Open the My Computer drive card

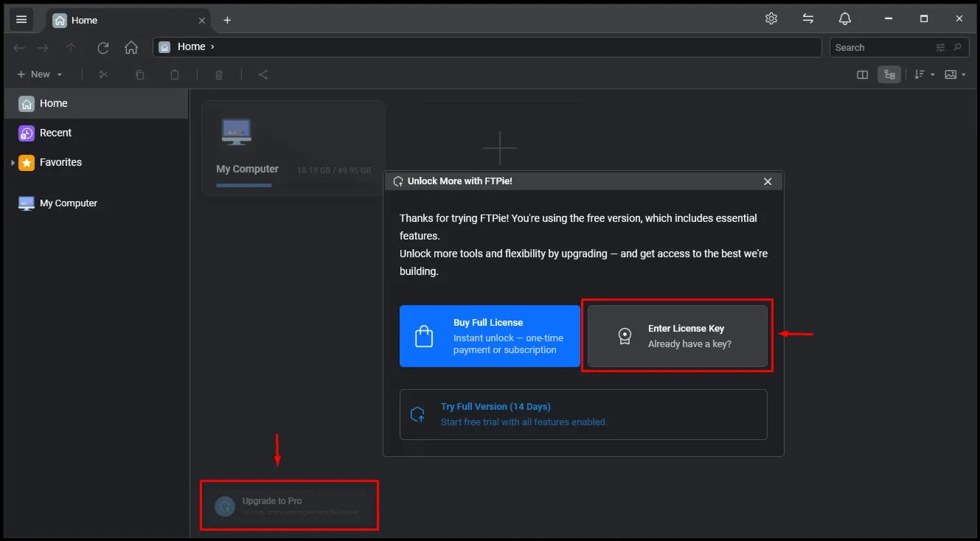293,147
